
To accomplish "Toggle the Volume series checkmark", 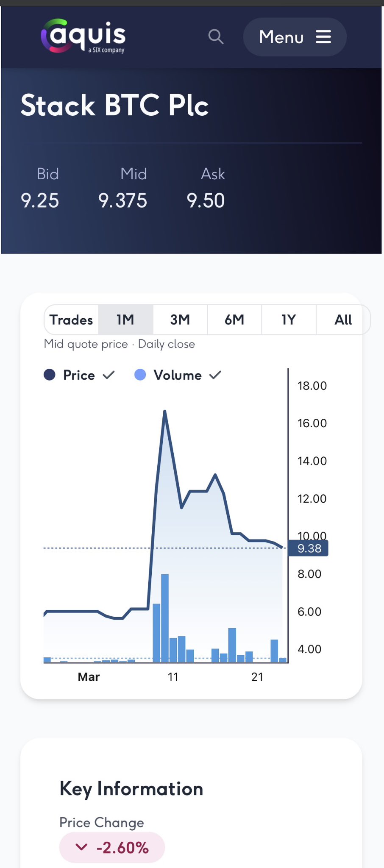I will point(215,375).
